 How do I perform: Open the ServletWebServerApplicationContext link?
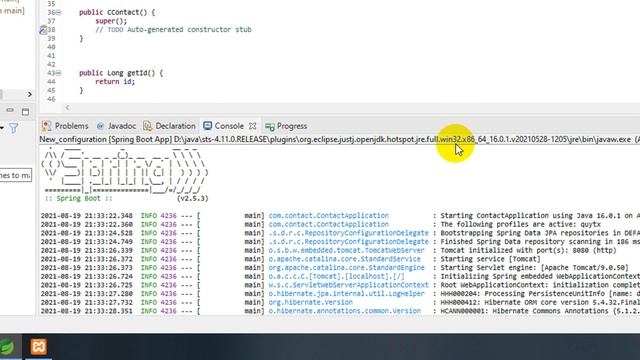coord(349,285)
